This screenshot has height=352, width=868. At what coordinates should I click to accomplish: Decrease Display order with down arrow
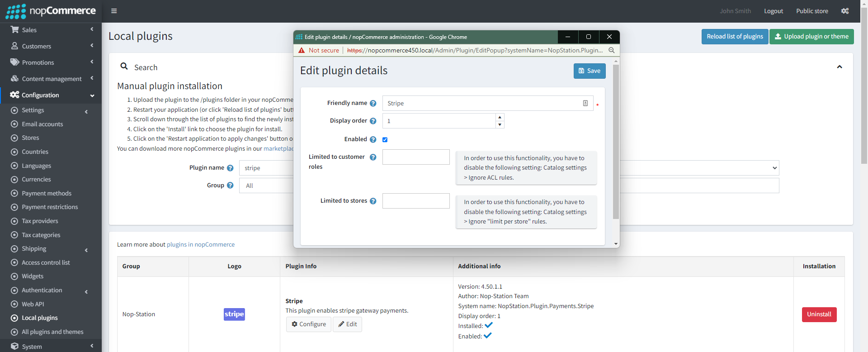(x=500, y=124)
